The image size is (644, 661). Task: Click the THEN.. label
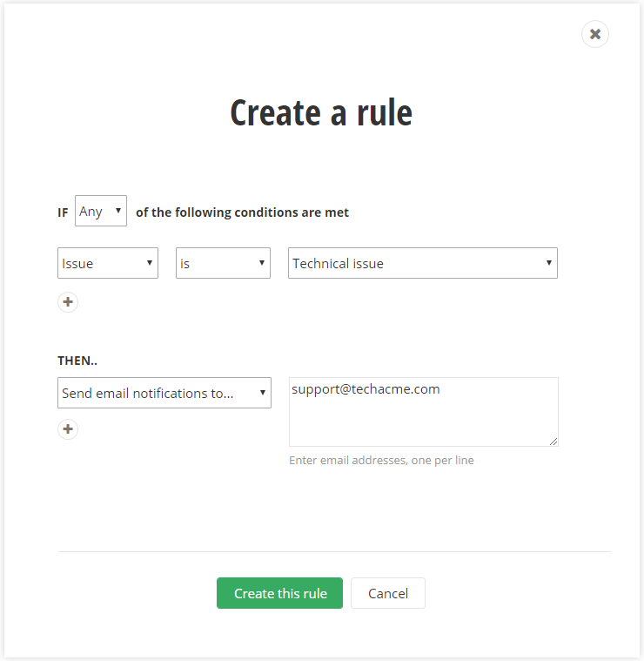pyautogui.click(x=77, y=361)
